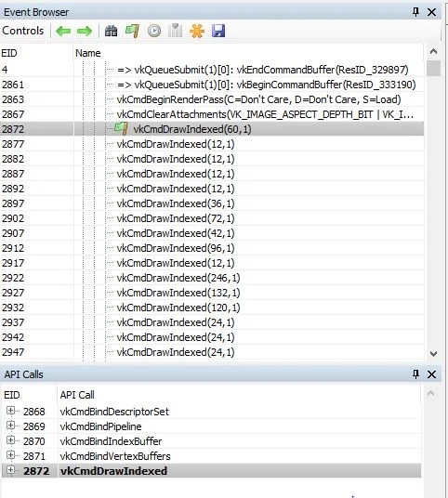Select event 4 vkEndCommandBuffer row

coord(212,70)
